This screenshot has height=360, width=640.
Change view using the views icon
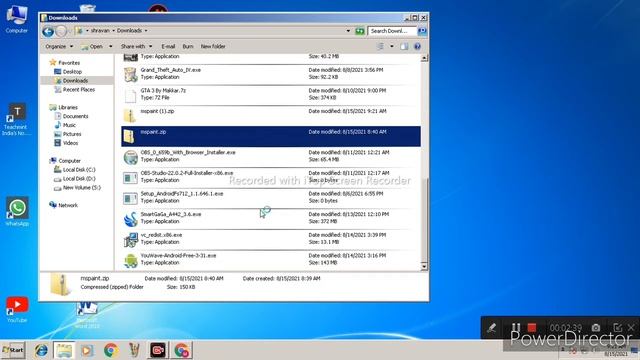380,47
